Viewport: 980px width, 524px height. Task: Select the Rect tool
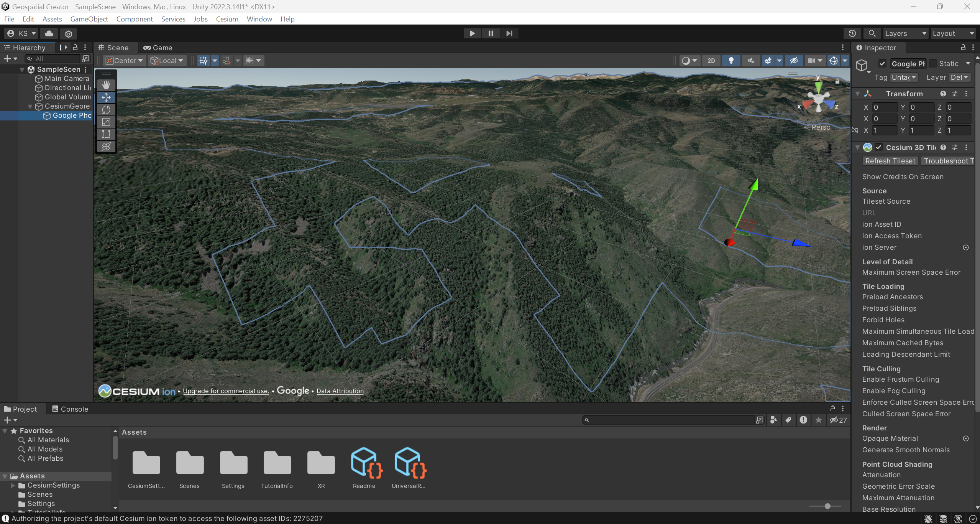point(106,134)
